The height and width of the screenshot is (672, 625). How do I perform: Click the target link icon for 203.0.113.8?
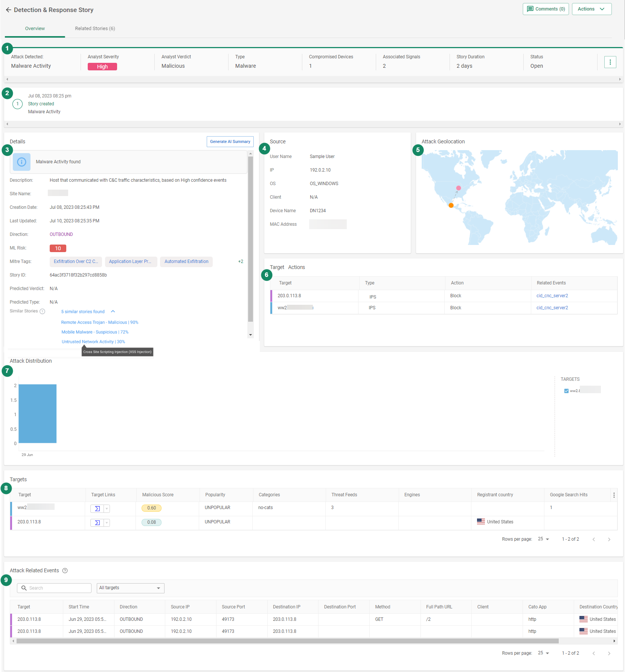click(x=97, y=523)
